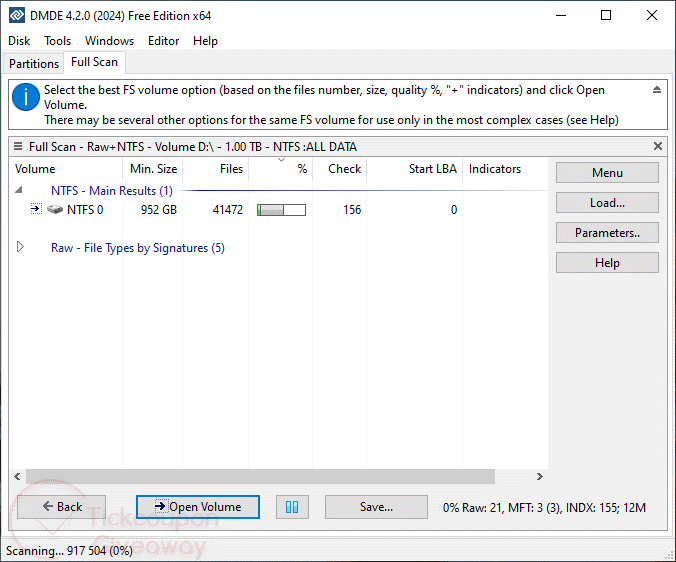Click the Open Volume button
Image resolution: width=676 pixels, height=562 pixels.
[198, 507]
